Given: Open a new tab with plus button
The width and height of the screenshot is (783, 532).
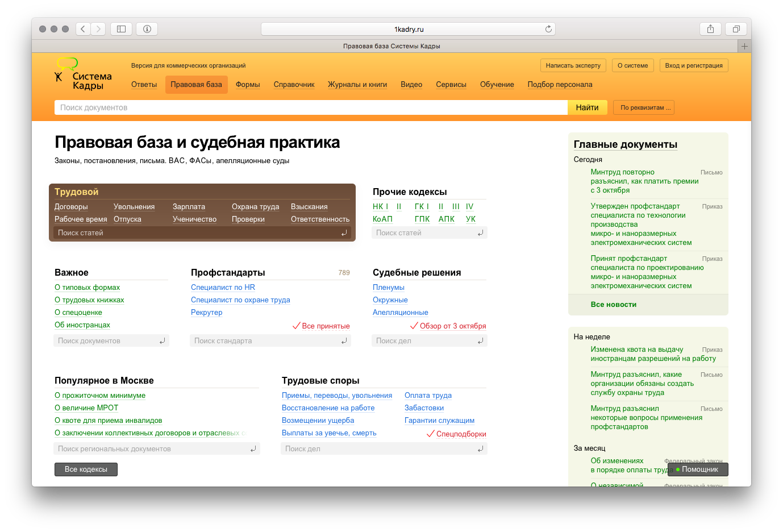Looking at the screenshot, I should tap(744, 46).
